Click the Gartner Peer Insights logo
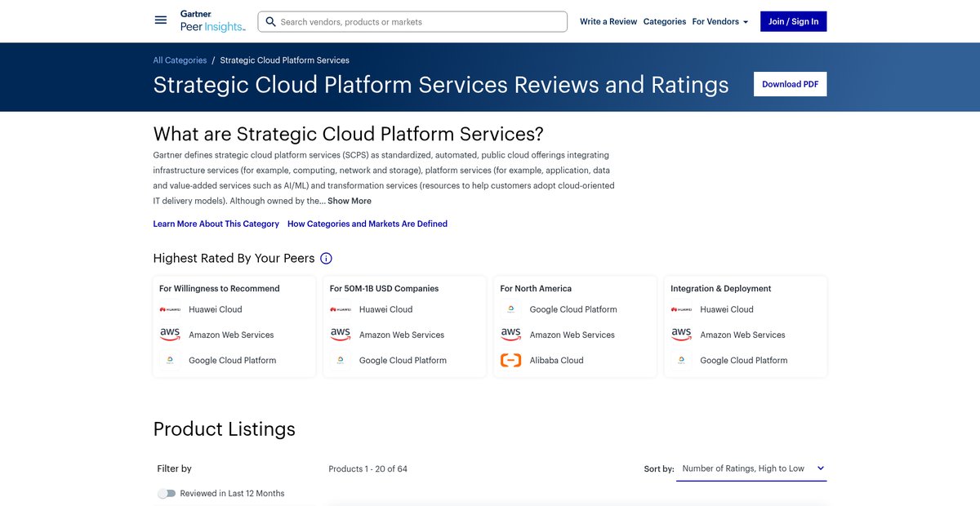Screen dimensions: 980x506 click(x=212, y=21)
